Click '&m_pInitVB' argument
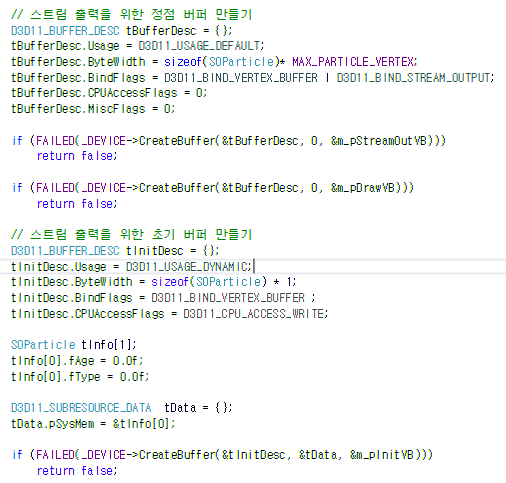This screenshot has width=506, height=483. [382, 455]
